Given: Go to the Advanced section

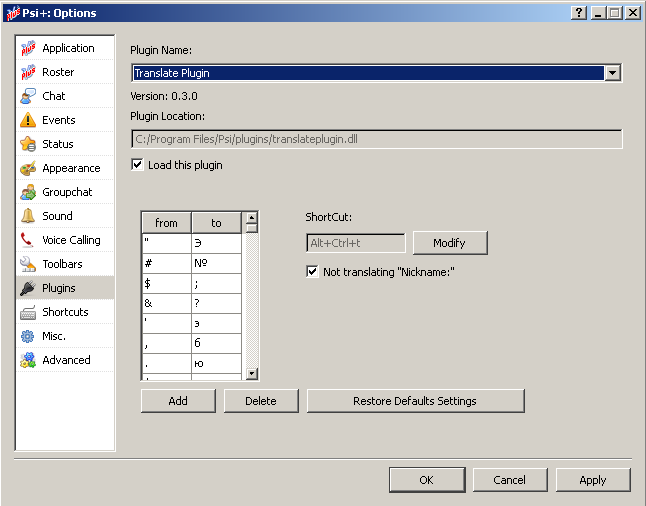Looking at the screenshot, I should pos(66,360).
